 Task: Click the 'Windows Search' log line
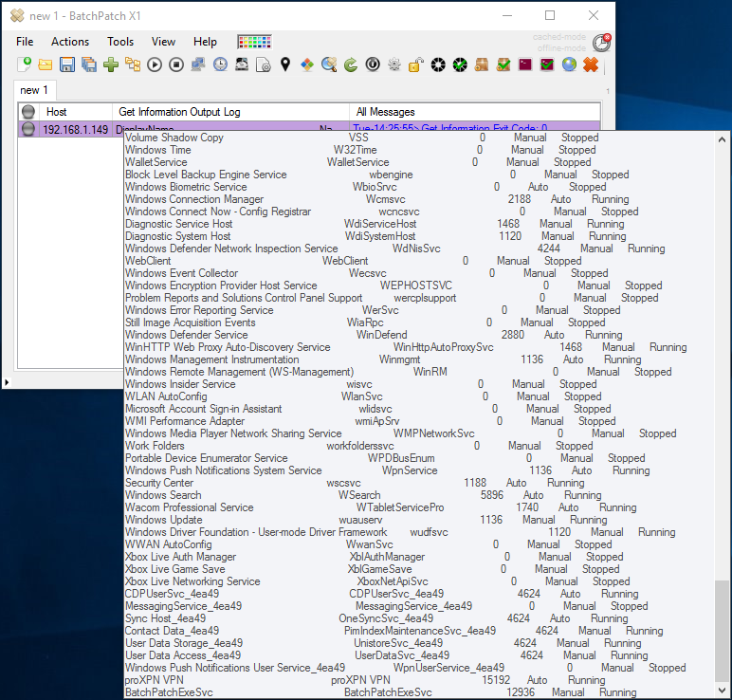tap(363, 495)
